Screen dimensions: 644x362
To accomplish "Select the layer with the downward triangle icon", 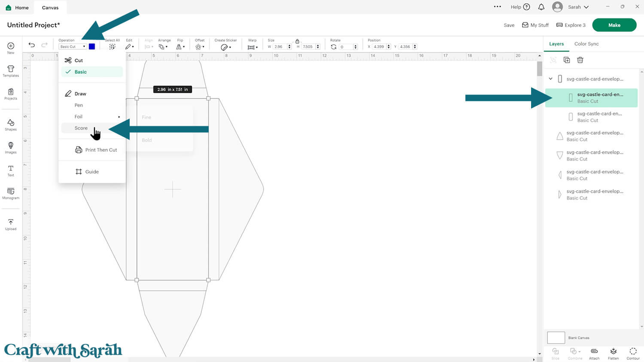I will (592, 155).
